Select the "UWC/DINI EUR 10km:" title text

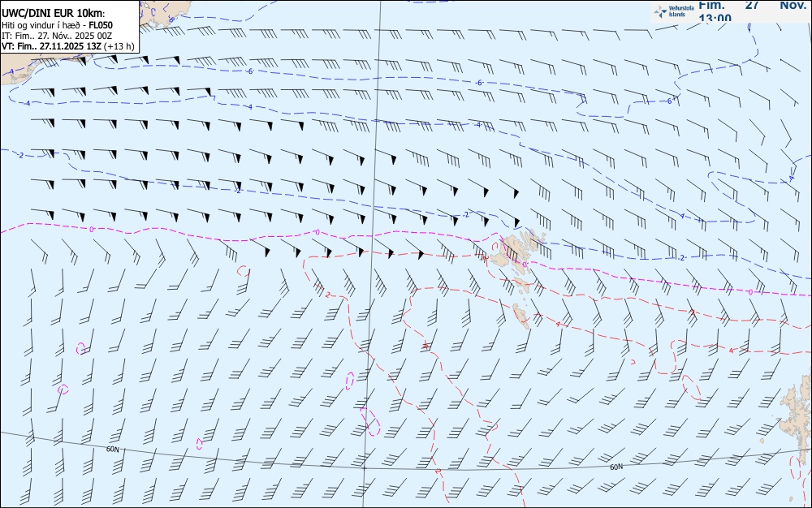pos(54,14)
